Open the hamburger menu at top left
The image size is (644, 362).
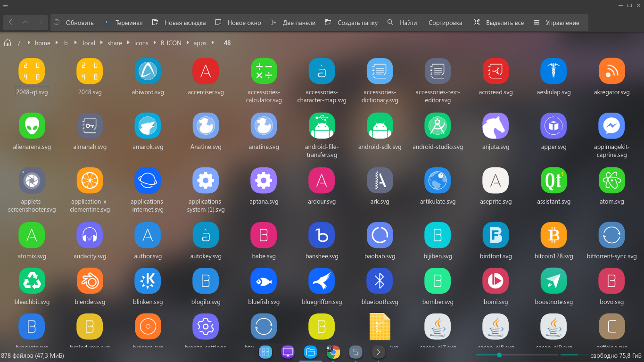point(5,5)
